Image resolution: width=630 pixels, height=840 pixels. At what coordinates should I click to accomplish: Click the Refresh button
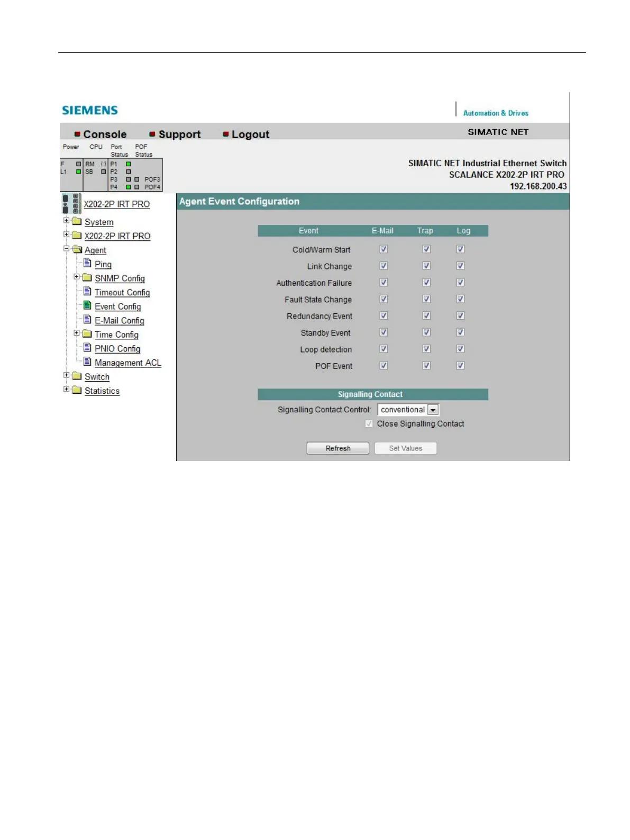pos(338,448)
